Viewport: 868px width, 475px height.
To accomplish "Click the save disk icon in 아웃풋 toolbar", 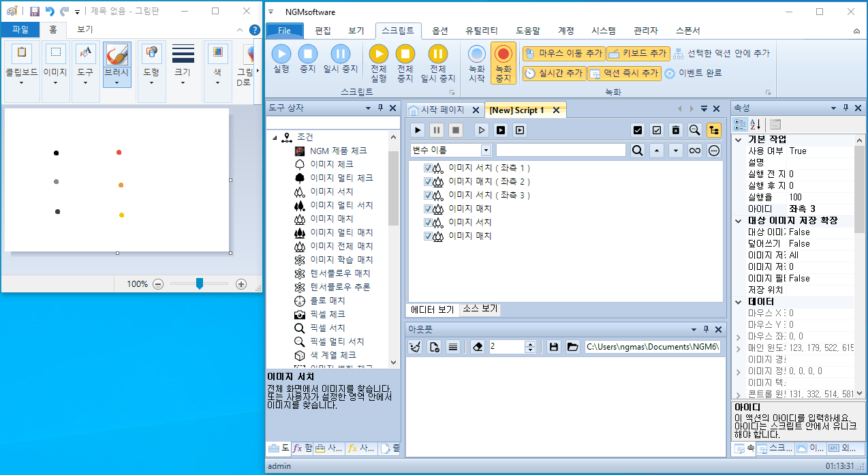I will tap(554, 347).
